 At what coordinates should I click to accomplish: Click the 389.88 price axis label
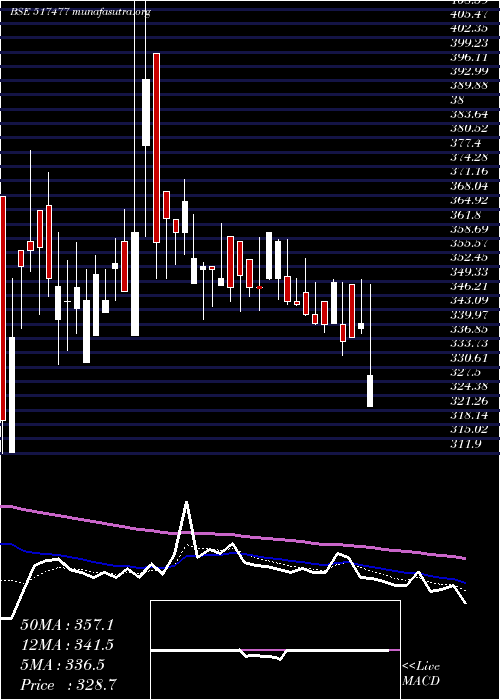pos(469,86)
